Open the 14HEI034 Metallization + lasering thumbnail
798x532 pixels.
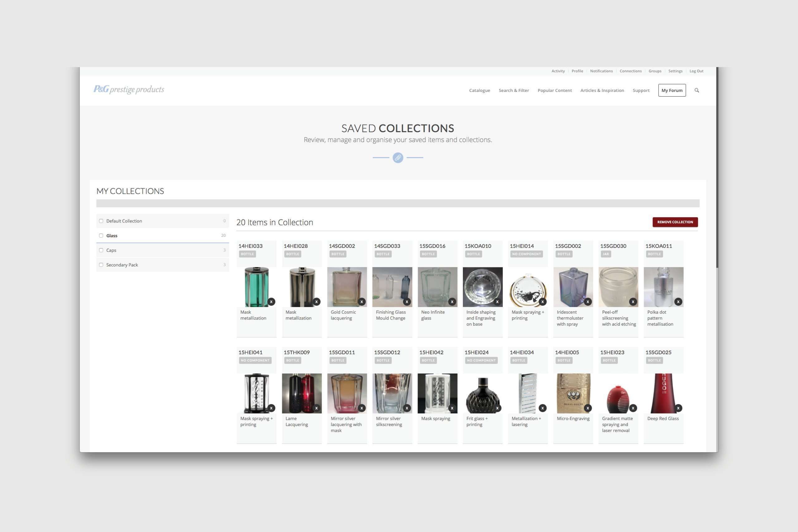coord(528,393)
